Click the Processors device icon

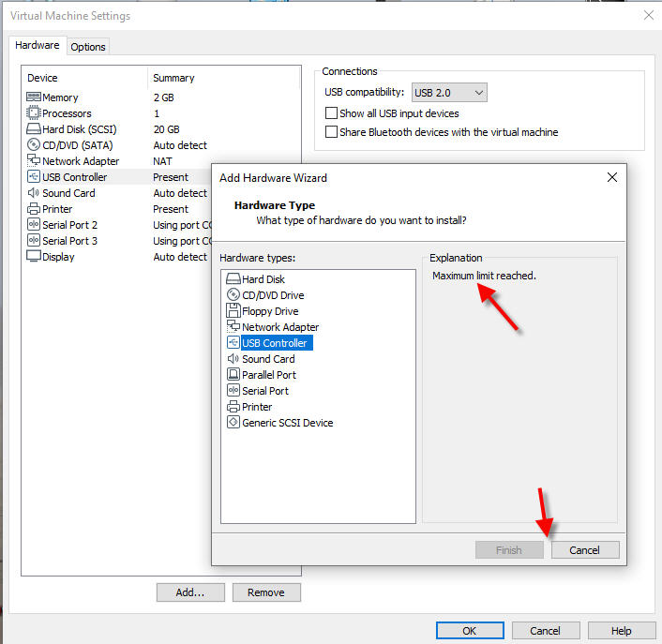34,113
